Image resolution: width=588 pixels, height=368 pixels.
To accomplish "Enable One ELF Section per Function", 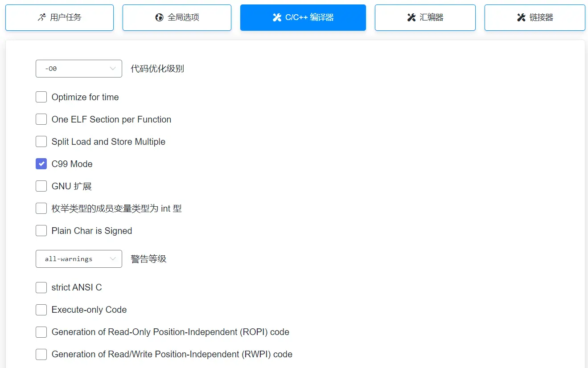I will click(41, 119).
